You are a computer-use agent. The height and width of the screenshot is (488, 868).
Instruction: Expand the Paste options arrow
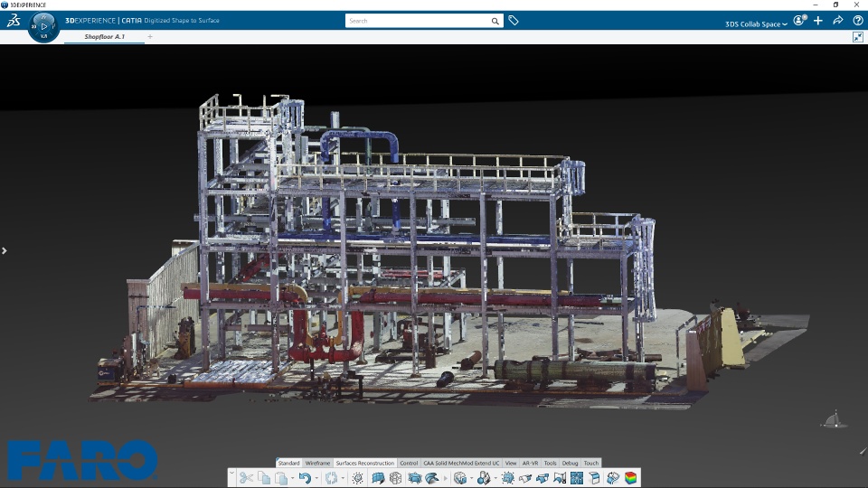tap(292, 478)
